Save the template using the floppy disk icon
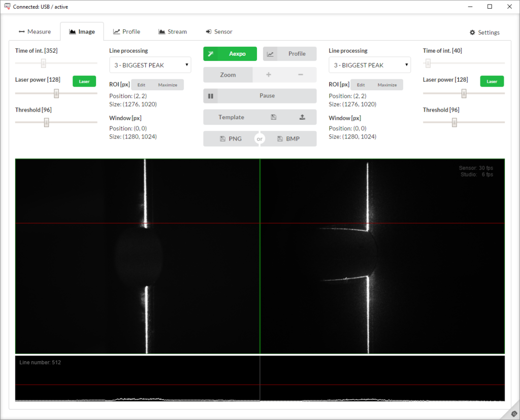The image size is (520, 420). tap(273, 117)
